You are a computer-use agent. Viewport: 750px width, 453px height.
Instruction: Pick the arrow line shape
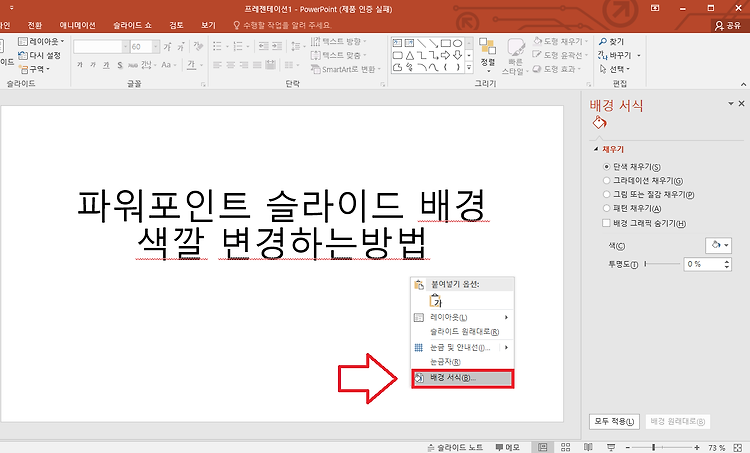coord(433,43)
